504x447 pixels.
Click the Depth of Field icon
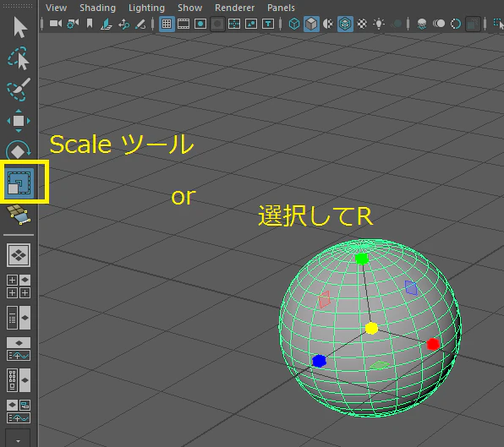point(473,24)
